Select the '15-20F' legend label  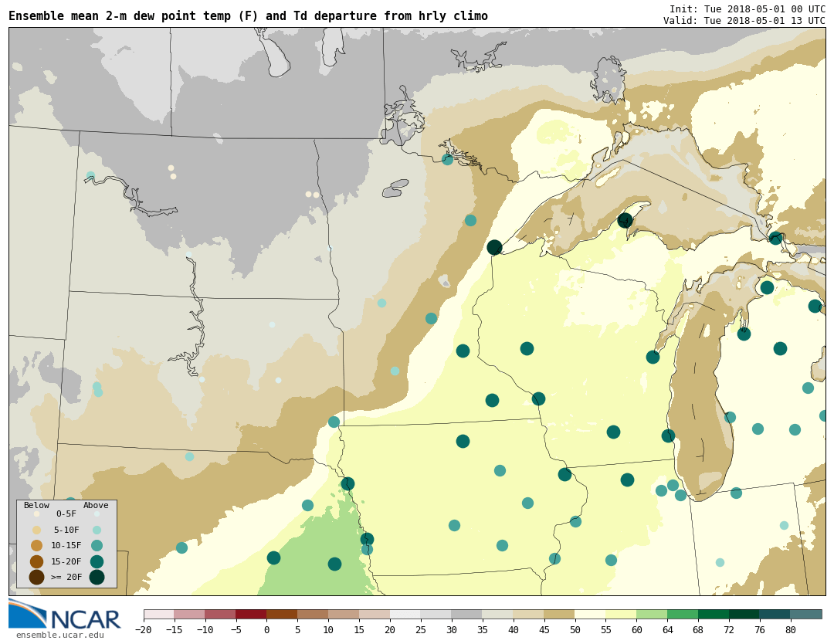coord(66,561)
